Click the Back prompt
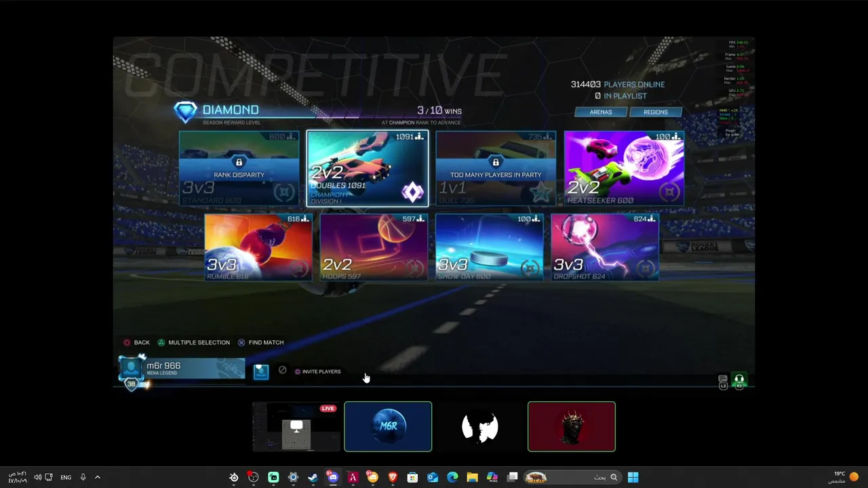 click(x=136, y=342)
